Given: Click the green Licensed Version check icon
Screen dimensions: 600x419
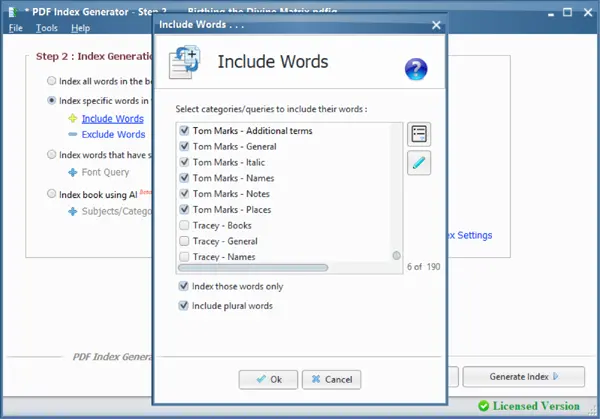Looking at the screenshot, I should coord(484,406).
